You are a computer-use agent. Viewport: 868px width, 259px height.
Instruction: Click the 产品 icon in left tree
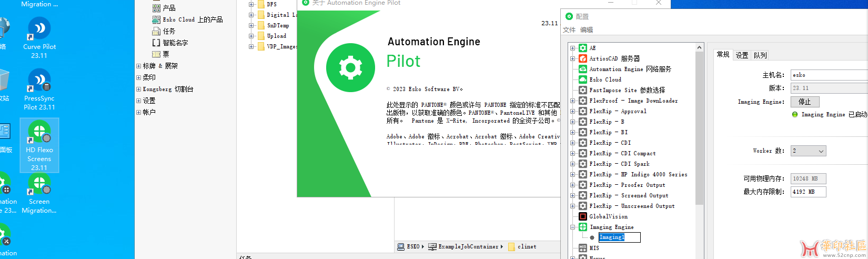156,8
